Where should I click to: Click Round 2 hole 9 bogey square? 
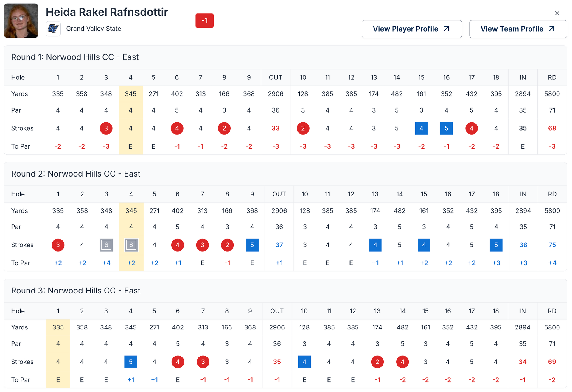(252, 245)
